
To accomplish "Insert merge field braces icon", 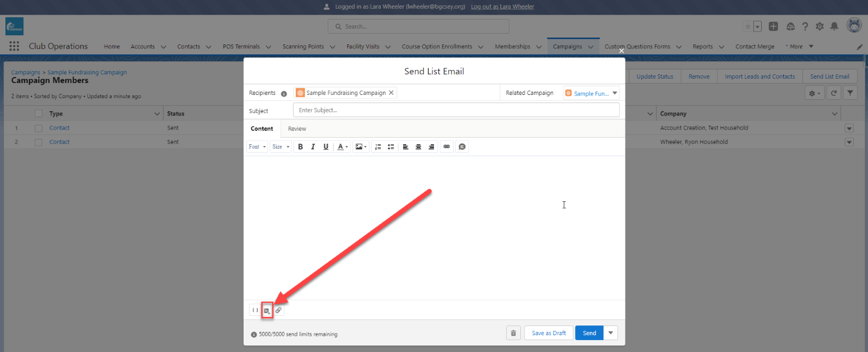I will coord(255,310).
